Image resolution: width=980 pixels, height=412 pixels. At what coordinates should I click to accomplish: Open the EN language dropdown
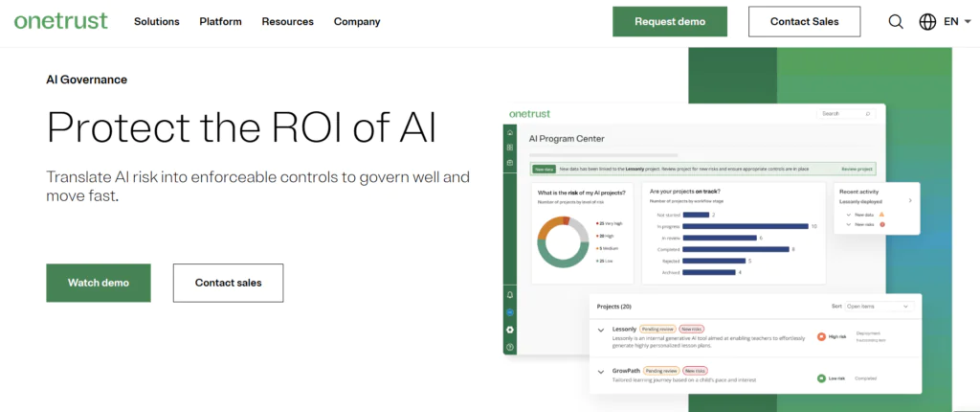[x=957, y=22]
